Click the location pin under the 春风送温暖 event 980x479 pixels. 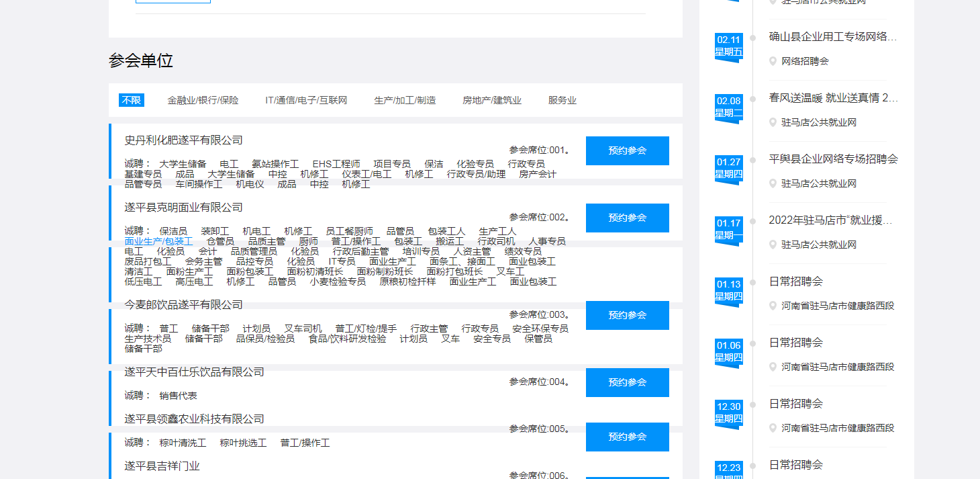pos(773,122)
